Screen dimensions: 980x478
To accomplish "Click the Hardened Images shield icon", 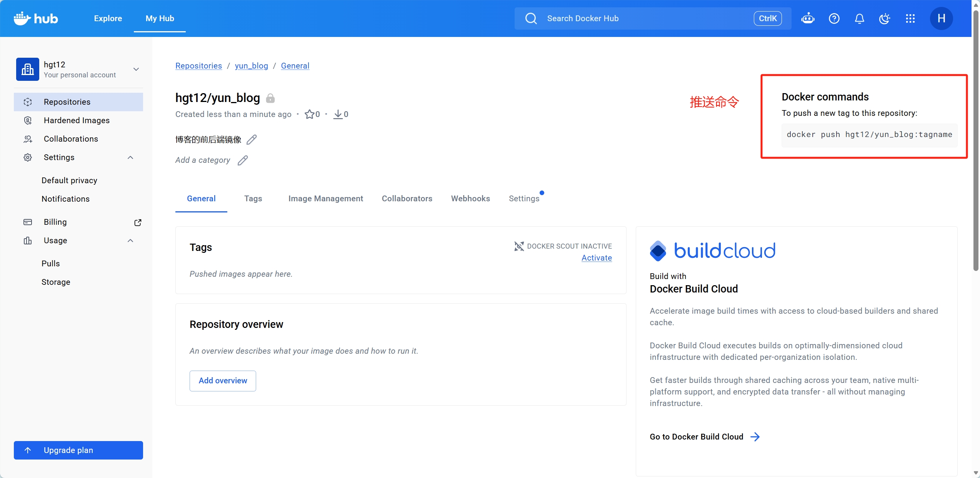I will coord(28,120).
